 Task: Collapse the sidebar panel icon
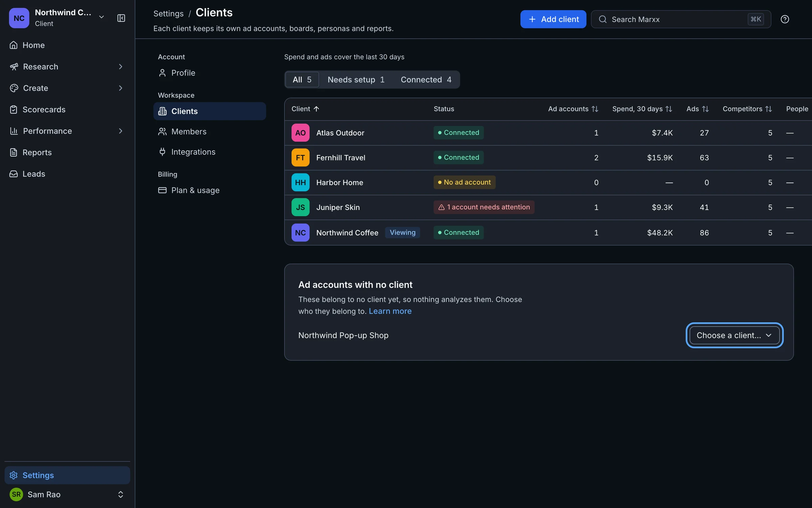(121, 18)
